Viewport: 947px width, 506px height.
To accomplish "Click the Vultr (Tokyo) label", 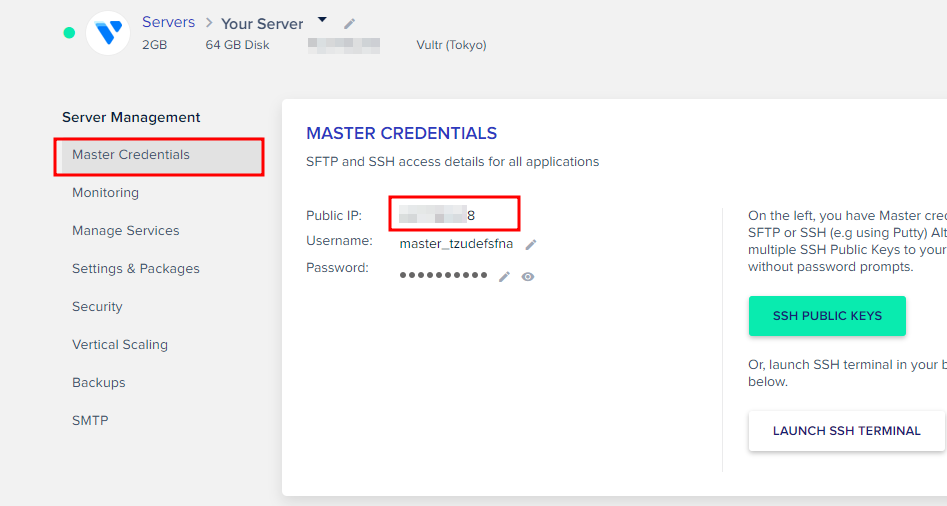I will point(451,45).
